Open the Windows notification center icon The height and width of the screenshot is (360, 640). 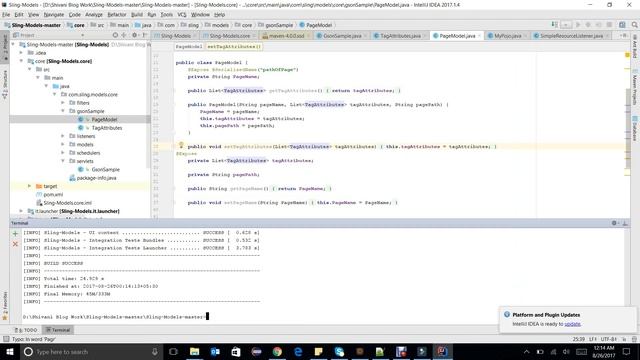(627, 351)
